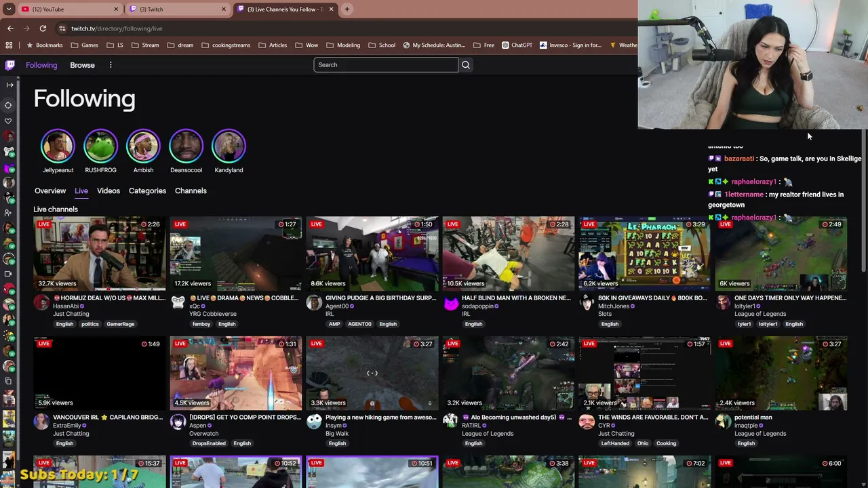This screenshot has width=868, height=488.
Task: Expand the collapsed left sidebar arrow
Action: click(x=9, y=85)
